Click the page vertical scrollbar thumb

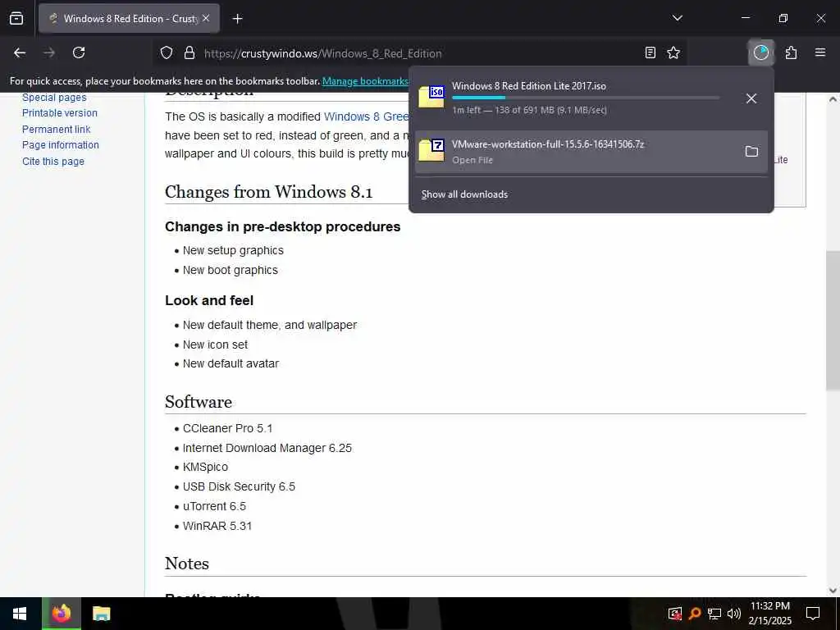point(833,321)
